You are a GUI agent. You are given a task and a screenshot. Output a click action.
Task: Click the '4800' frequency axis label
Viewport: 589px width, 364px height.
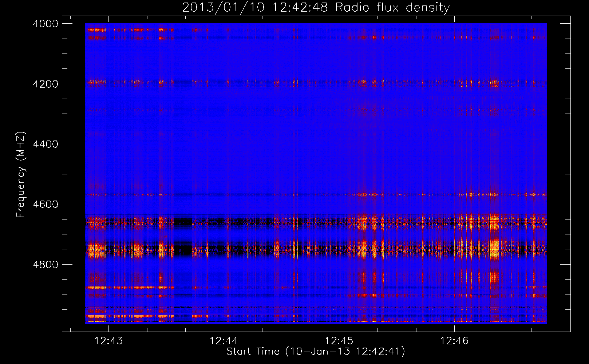coord(46,265)
